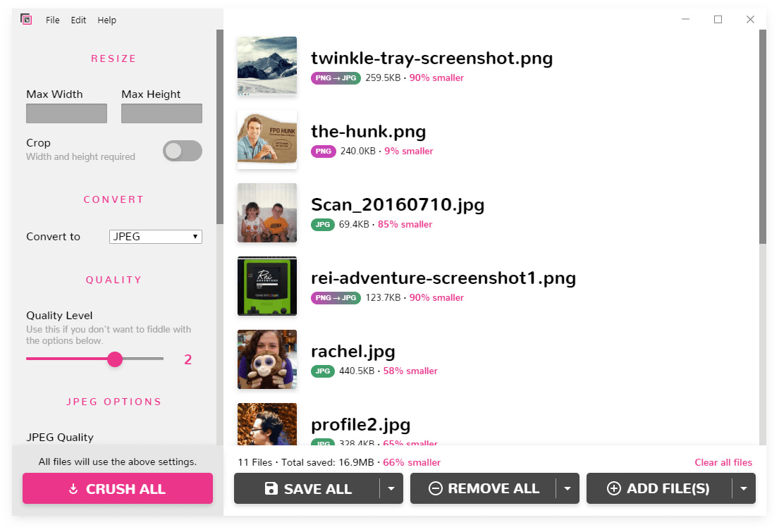Open the Edit menu

tap(78, 20)
